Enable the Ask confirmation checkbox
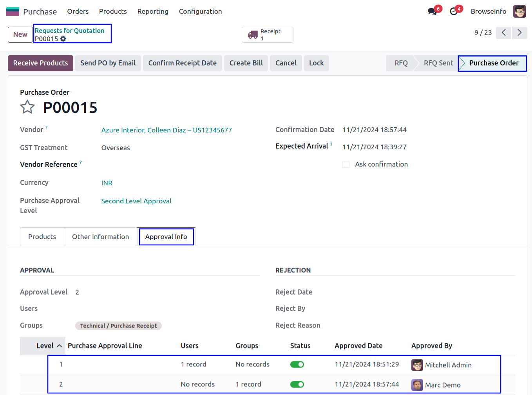Screen dimensions: 532x395 pyautogui.click(x=346, y=165)
